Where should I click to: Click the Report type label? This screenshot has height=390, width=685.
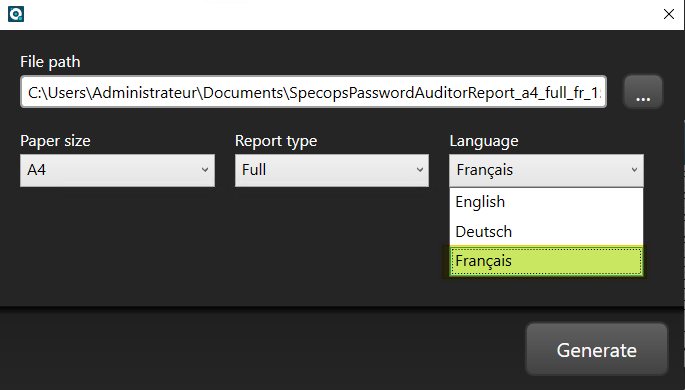[276, 141]
